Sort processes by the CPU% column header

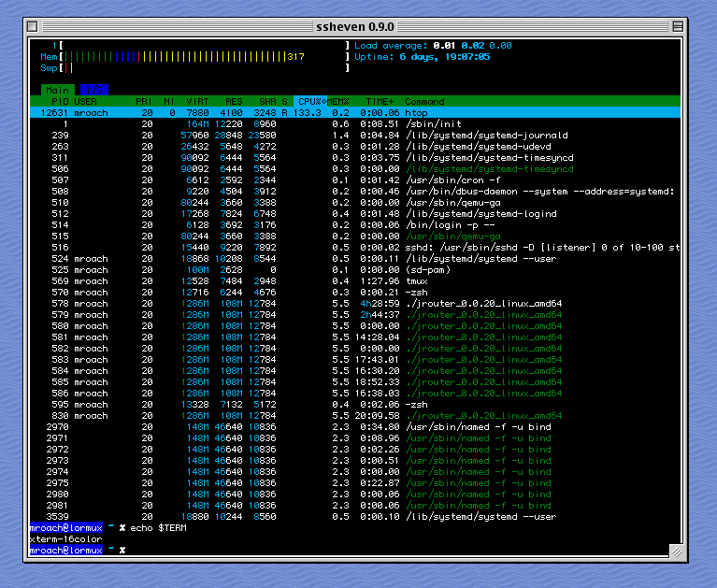pyautogui.click(x=310, y=101)
